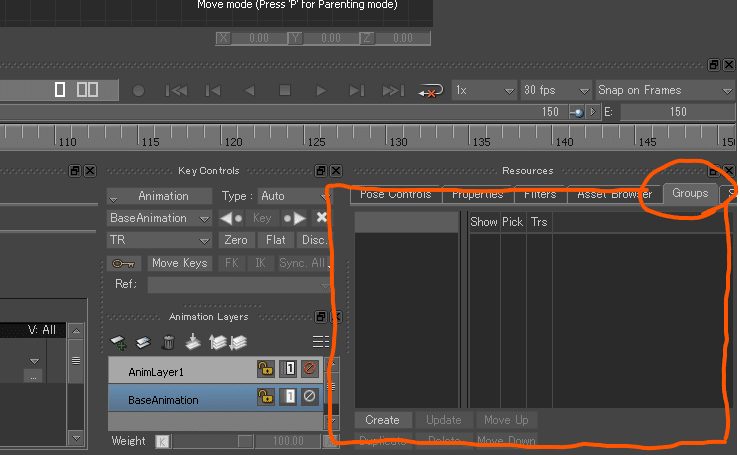
Task: Click the small arrow button before E: field
Action: (593, 112)
